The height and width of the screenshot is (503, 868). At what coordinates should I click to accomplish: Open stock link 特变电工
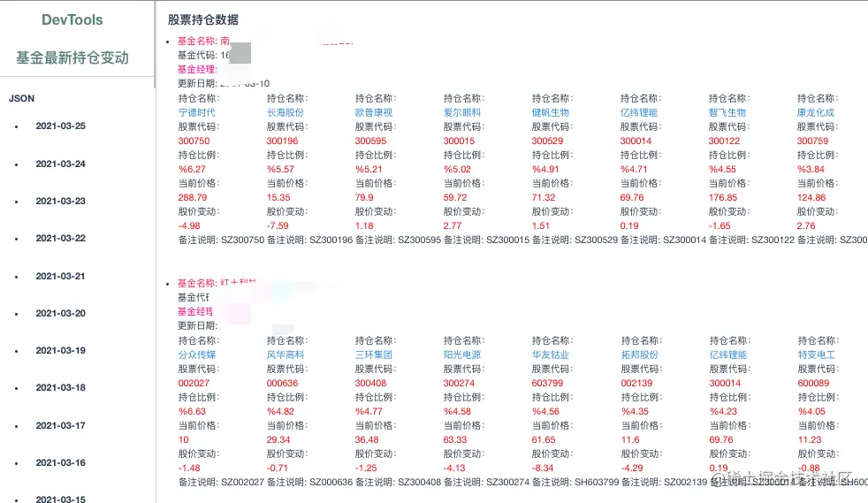coord(817,354)
